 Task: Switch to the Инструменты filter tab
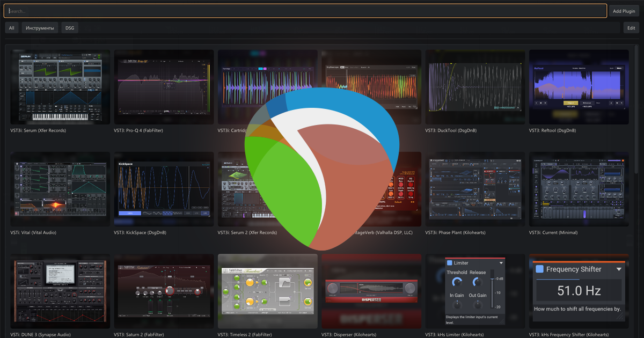pos(40,27)
